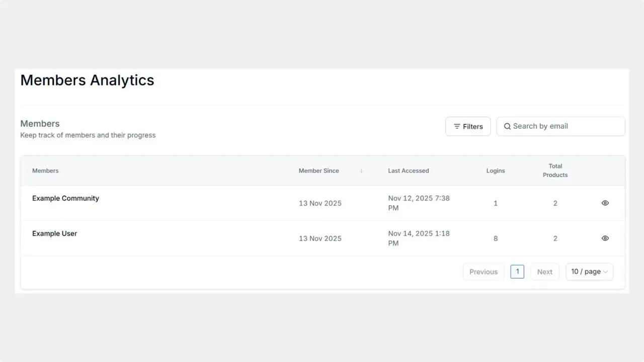
Task: Toggle visibility for the Example User row
Action: pos(605,238)
